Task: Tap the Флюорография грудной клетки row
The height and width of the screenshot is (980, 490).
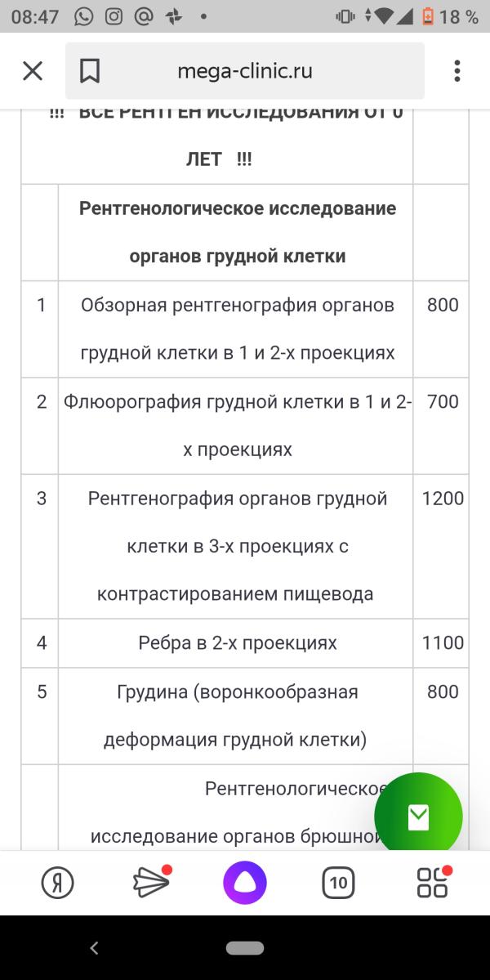Action: [x=237, y=425]
